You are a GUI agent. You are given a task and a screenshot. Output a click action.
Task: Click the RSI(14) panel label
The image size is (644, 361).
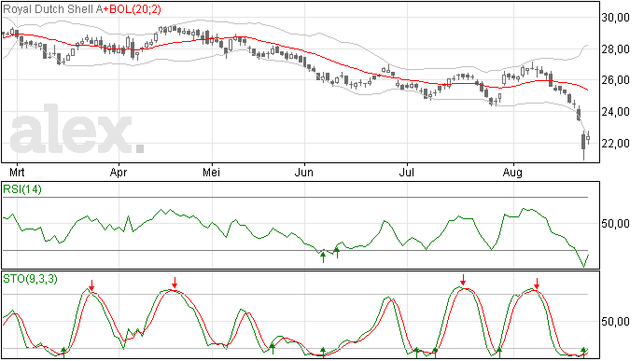pyautogui.click(x=22, y=189)
